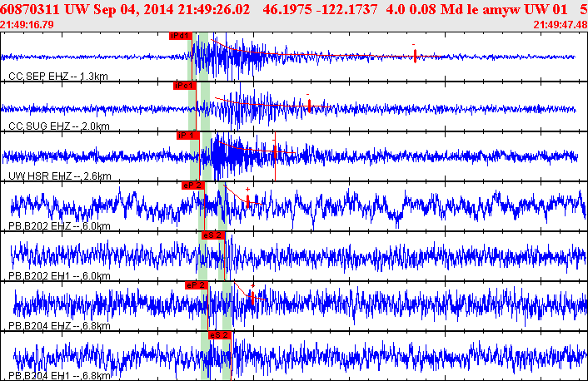Viewport: 588px width, 381px height.
Task: Click the eS 2 pick flag on PB.B204 EH1
Action: (218, 334)
